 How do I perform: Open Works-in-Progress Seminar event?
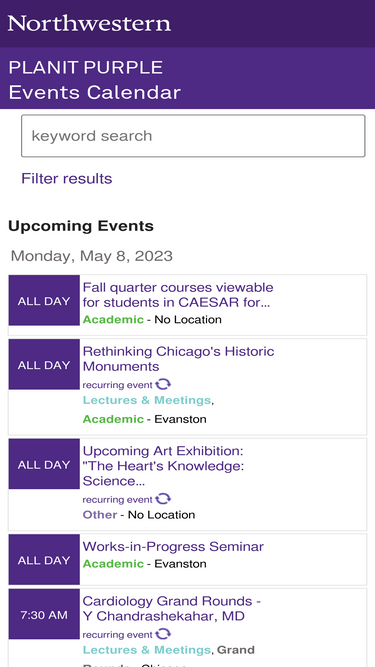click(x=173, y=546)
